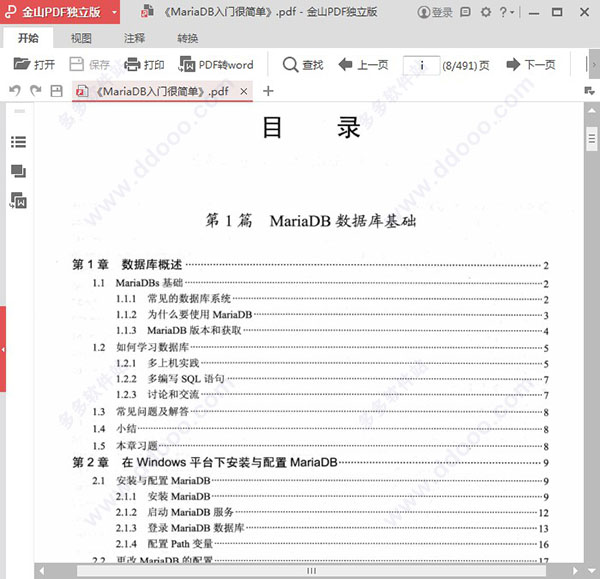
Task: Click the 打开 folder icon
Action: click(x=22, y=64)
